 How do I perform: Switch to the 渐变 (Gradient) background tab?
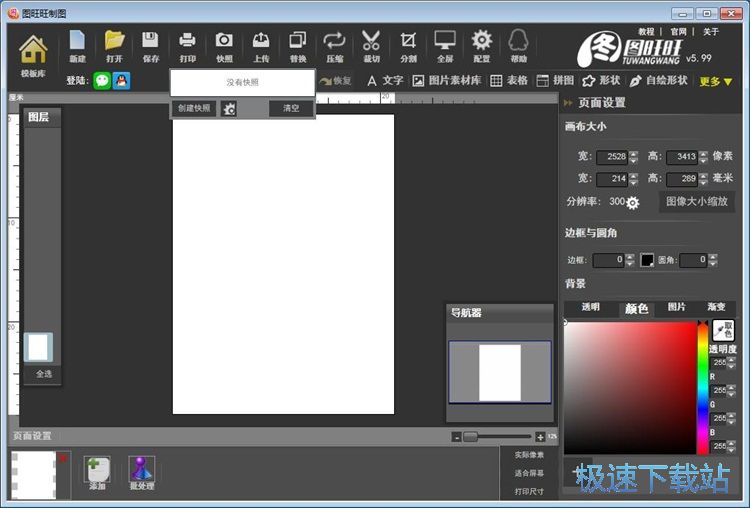click(716, 308)
